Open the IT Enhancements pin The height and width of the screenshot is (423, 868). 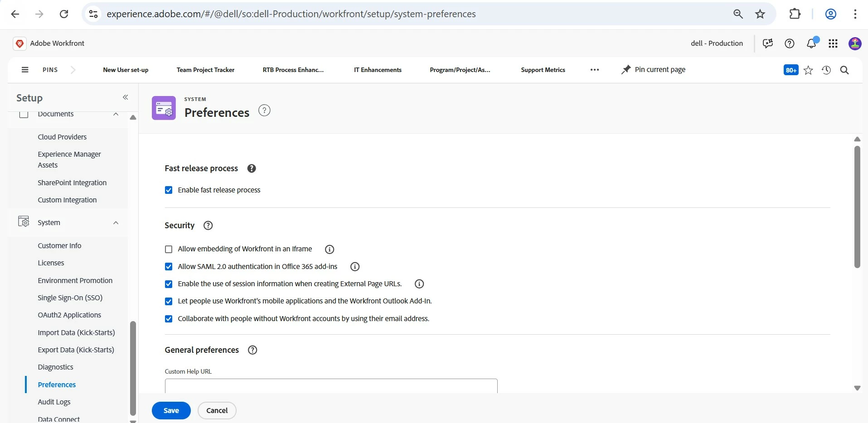click(x=378, y=70)
